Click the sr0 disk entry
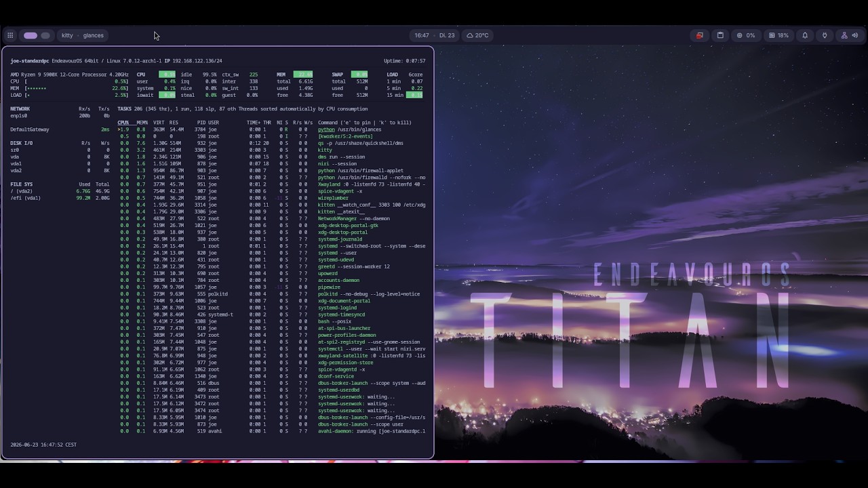Image resolution: width=868 pixels, height=488 pixels. click(x=15, y=150)
